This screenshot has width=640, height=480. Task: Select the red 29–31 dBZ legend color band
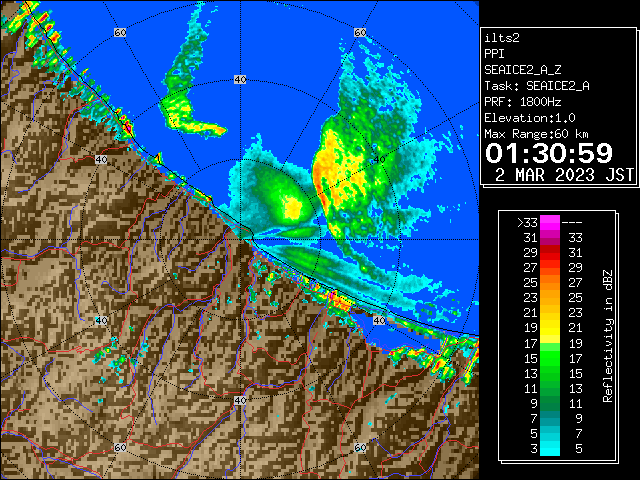click(x=550, y=253)
